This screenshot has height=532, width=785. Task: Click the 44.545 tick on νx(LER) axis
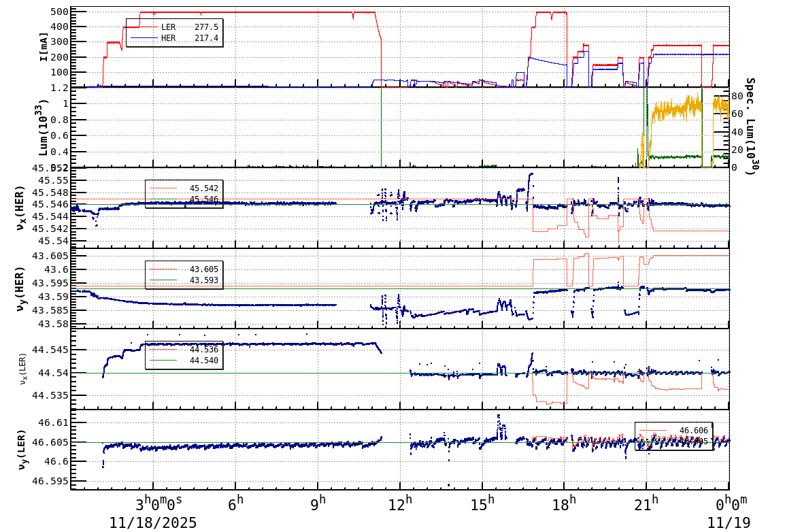coord(50,349)
